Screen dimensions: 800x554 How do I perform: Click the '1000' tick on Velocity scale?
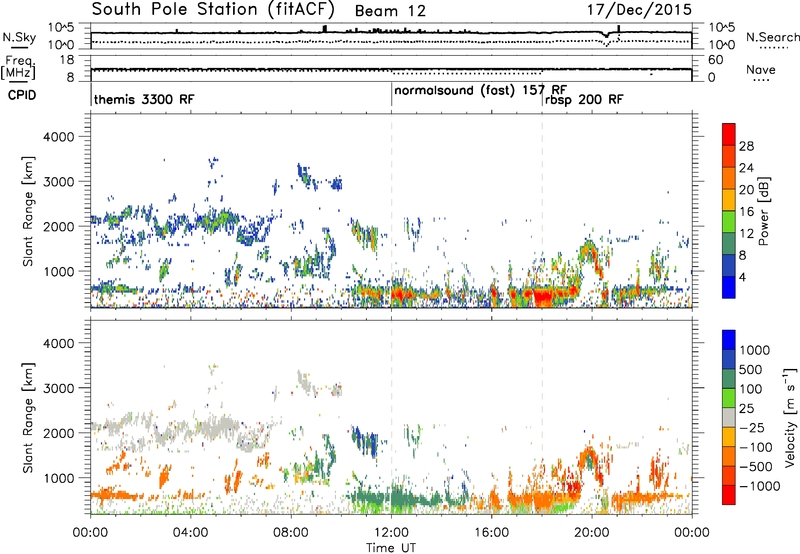[x=755, y=350]
